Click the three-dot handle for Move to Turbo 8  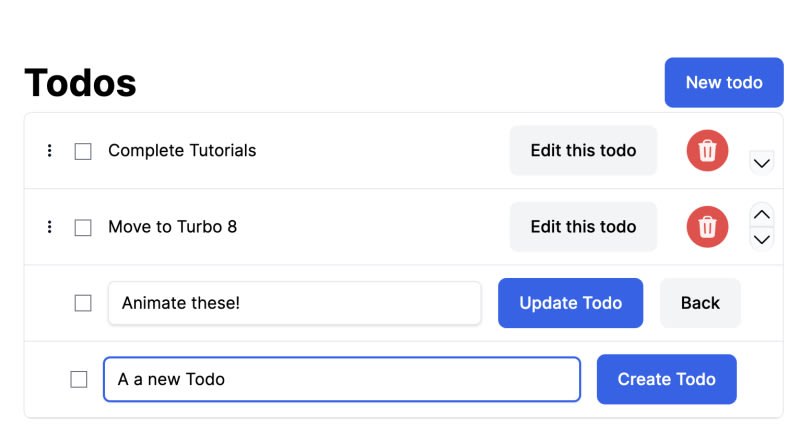pyautogui.click(x=49, y=227)
